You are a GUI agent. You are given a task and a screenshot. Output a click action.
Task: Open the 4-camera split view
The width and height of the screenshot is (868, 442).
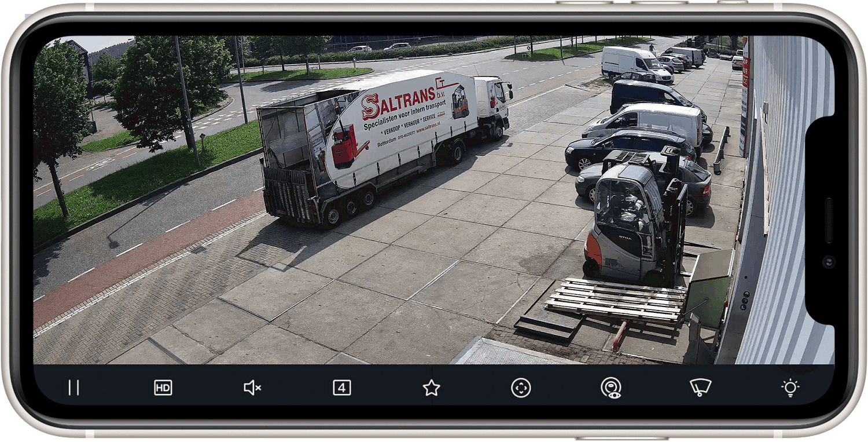[342, 388]
